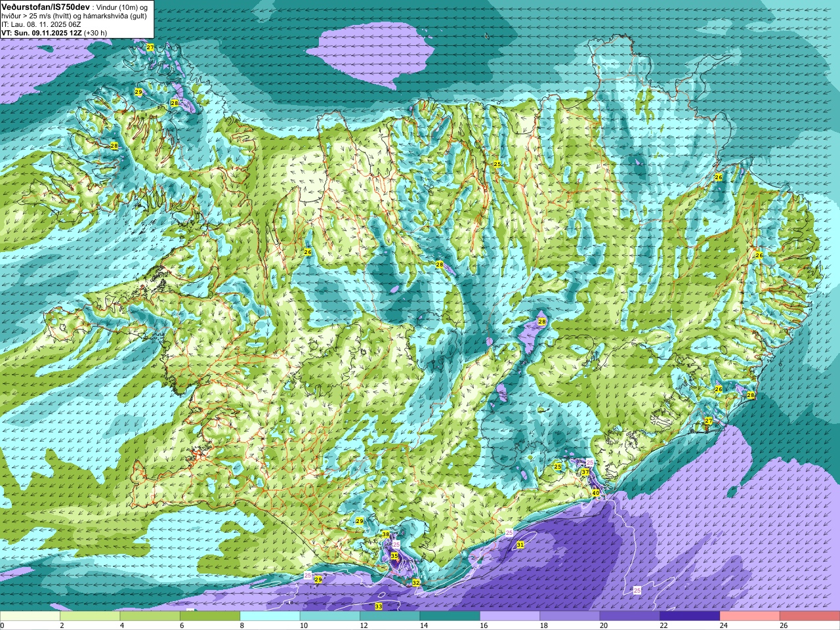This screenshot has height=630, width=840.
Task: Click the yellow gust label 35
Action: click(x=394, y=556)
